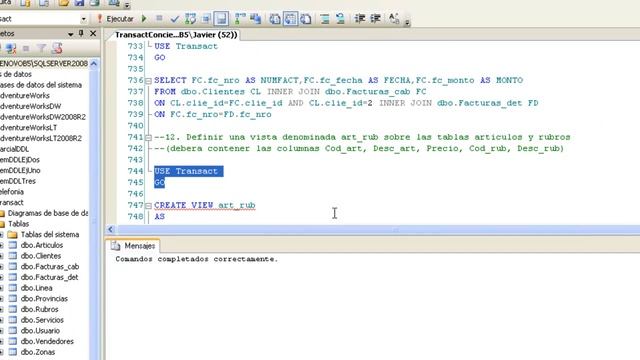Toggle IntelliSense enabled button
This screenshot has height=360, width=640.
(221, 19)
